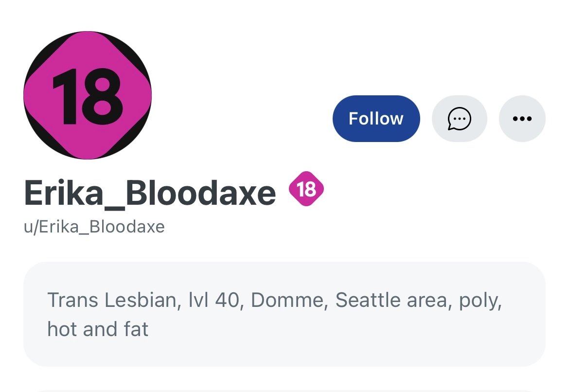
Task: View the NSFW avatar image in full
Action: pyautogui.click(x=88, y=95)
